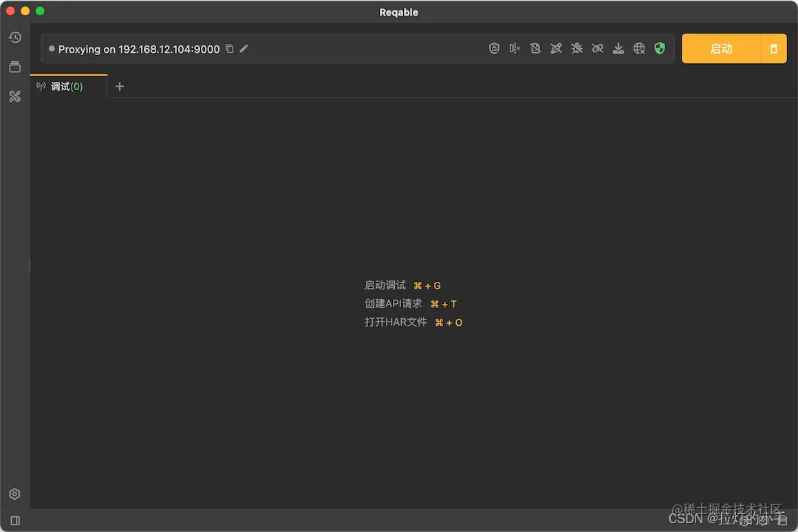798x532 pixels.
Task: Open Settings via the gear icon
Action: point(15,494)
